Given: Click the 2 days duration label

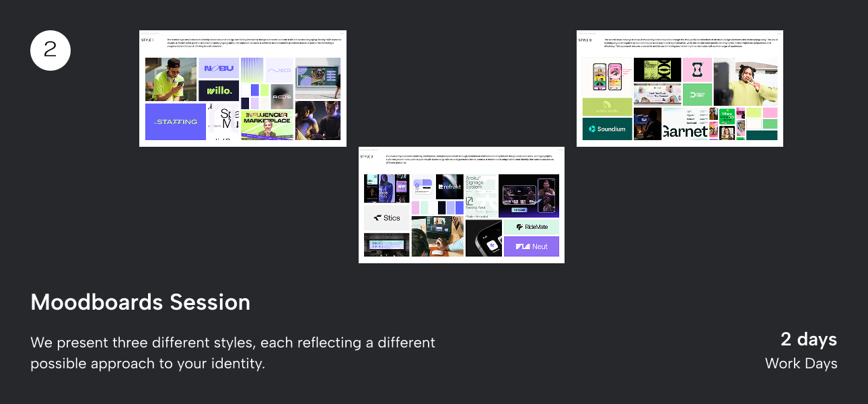Looking at the screenshot, I should (808, 339).
